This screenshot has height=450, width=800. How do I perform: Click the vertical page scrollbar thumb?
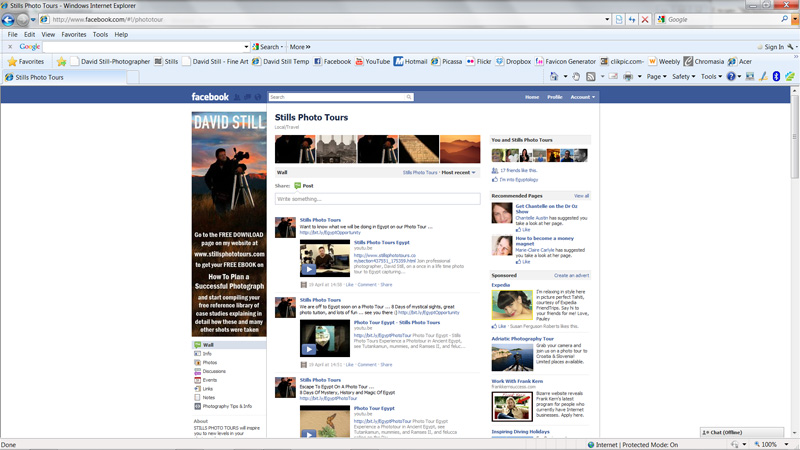coord(794,136)
